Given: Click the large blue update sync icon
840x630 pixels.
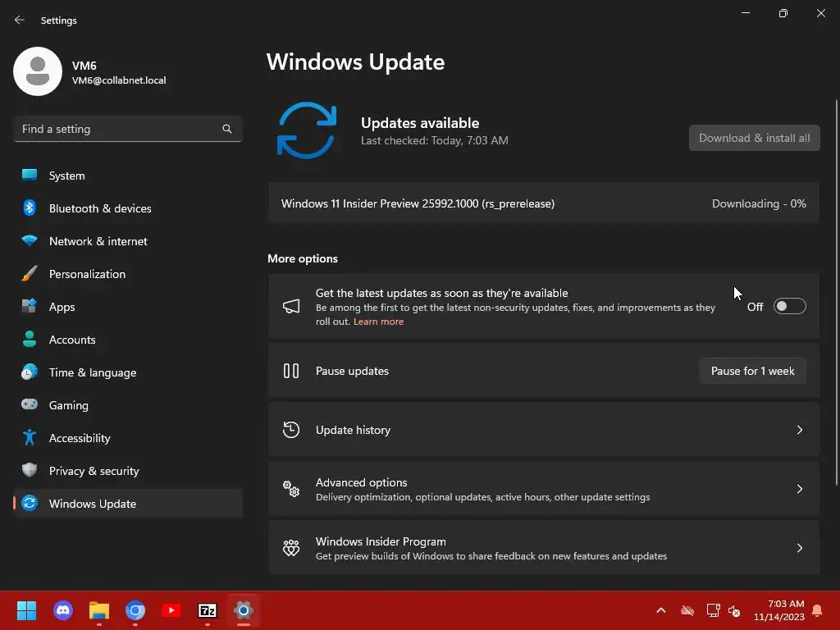Looking at the screenshot, I should 307,130.
